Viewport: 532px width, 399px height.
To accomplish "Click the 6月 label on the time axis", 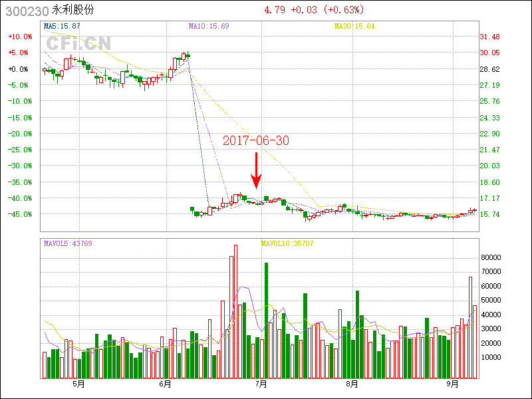I will coord(166,384).
